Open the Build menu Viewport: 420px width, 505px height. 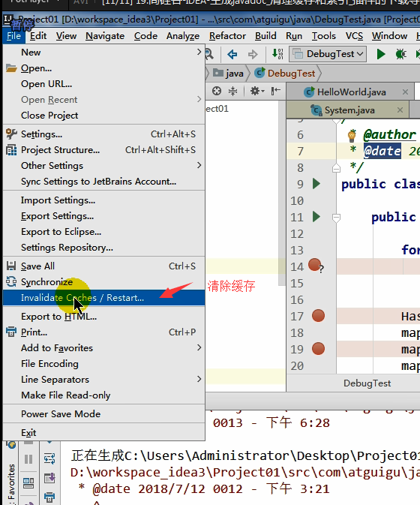(265, 36)
